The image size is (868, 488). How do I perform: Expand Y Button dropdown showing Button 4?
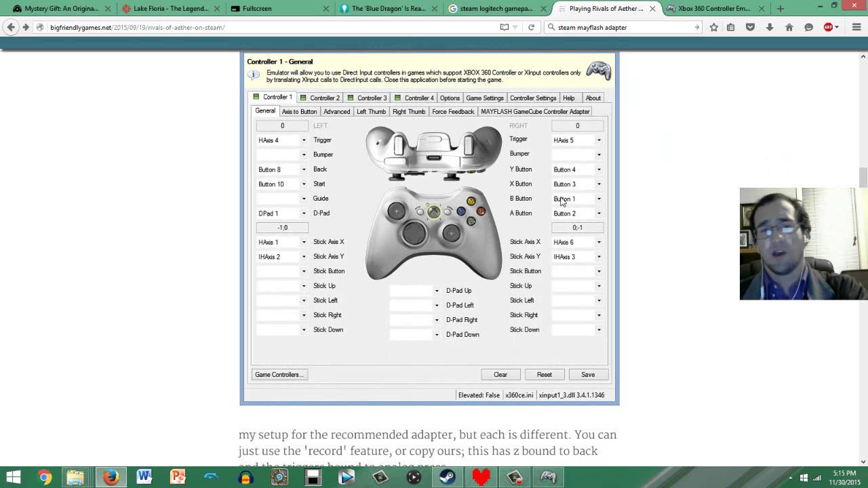(599, 169)
